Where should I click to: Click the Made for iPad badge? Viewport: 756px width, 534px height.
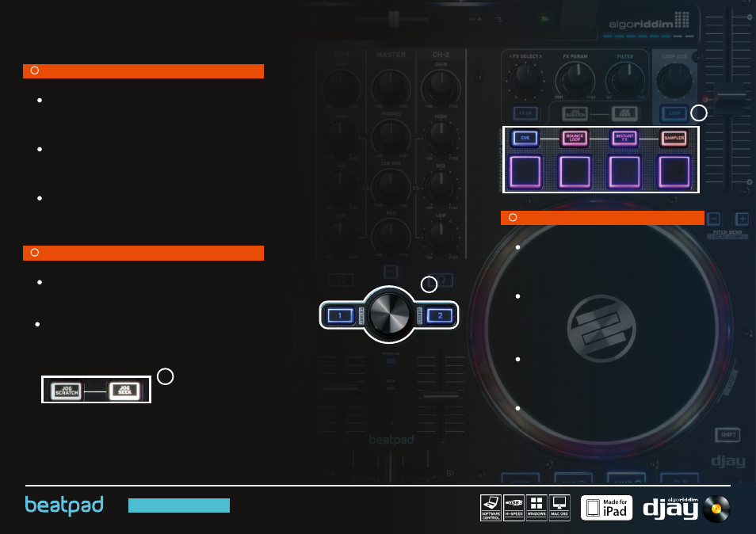coord(606,508)
